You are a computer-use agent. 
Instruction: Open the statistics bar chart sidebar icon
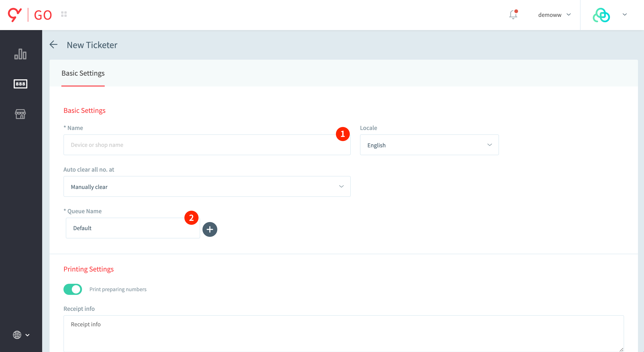point(20,54)
